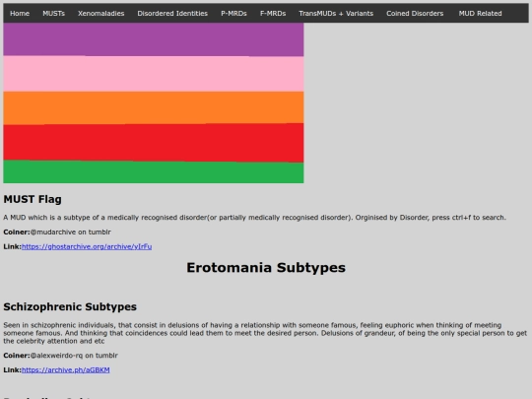This screenshot has height=399, width=532.
Task: Open the P-MRDs nav item
Action: [233, 13]
